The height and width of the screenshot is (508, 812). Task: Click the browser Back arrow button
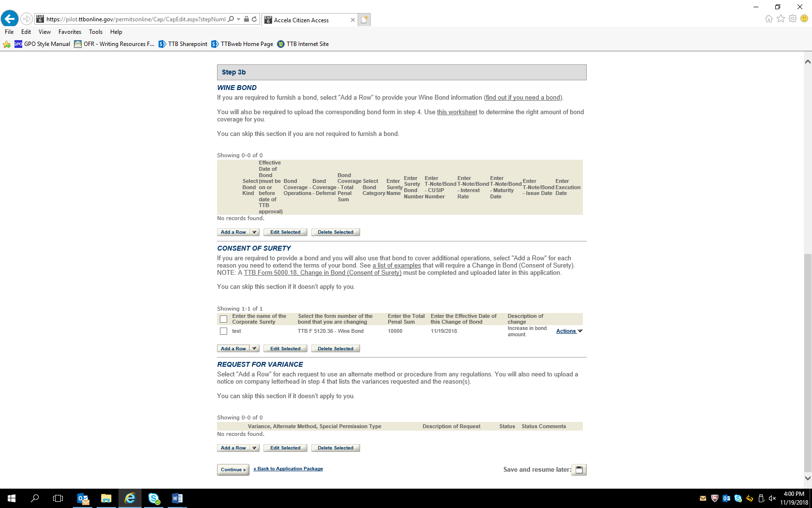tap(10, 19)
